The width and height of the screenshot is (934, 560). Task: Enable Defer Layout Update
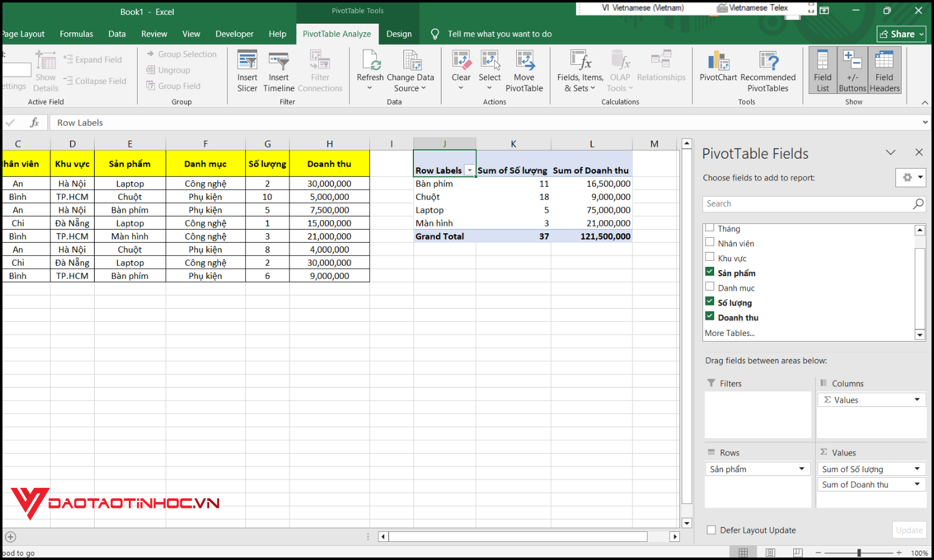(x=711, y=530)
